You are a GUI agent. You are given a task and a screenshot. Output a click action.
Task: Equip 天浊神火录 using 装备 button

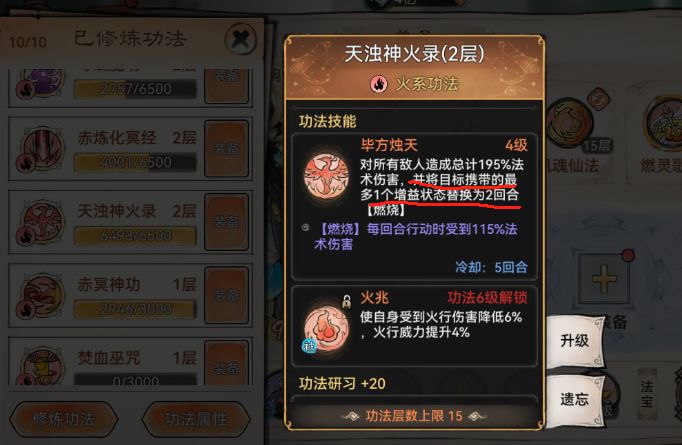click(x=227, y=222)
